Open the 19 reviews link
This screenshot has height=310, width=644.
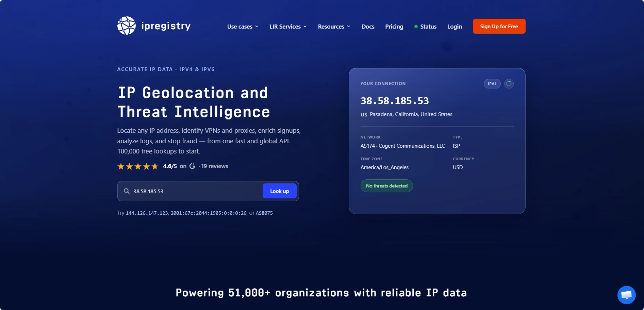[214, 166]
